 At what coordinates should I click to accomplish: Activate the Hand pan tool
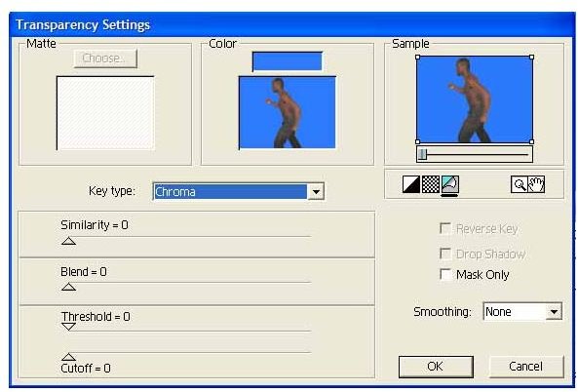tap(536, 184)
